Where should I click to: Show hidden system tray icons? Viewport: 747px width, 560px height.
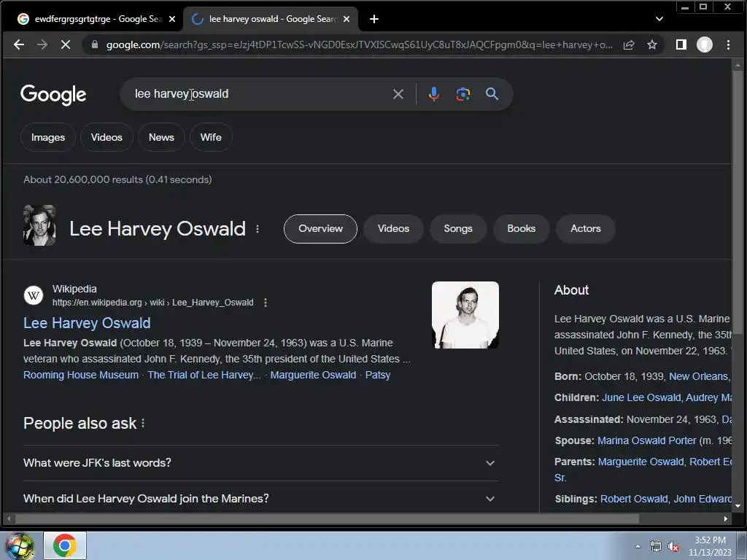(x=638, y=546)
